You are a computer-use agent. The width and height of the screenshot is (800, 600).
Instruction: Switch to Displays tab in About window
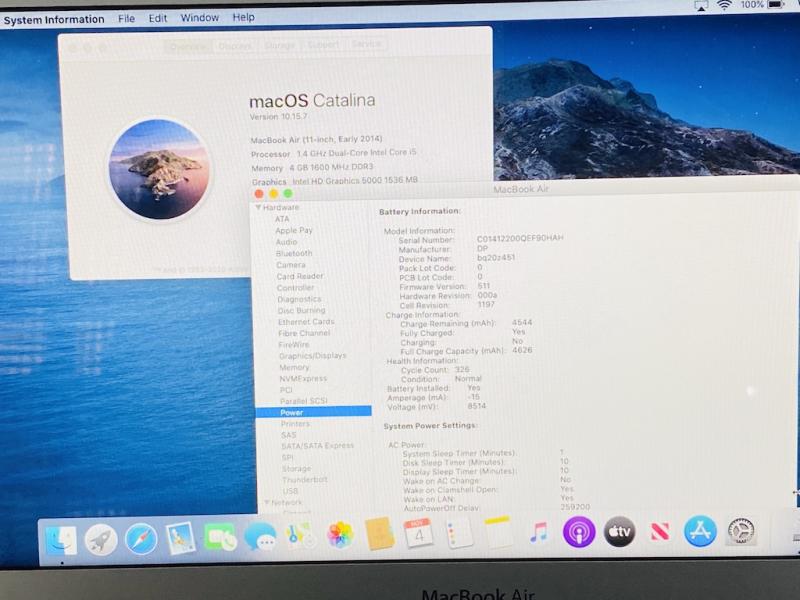pos(235,46)
